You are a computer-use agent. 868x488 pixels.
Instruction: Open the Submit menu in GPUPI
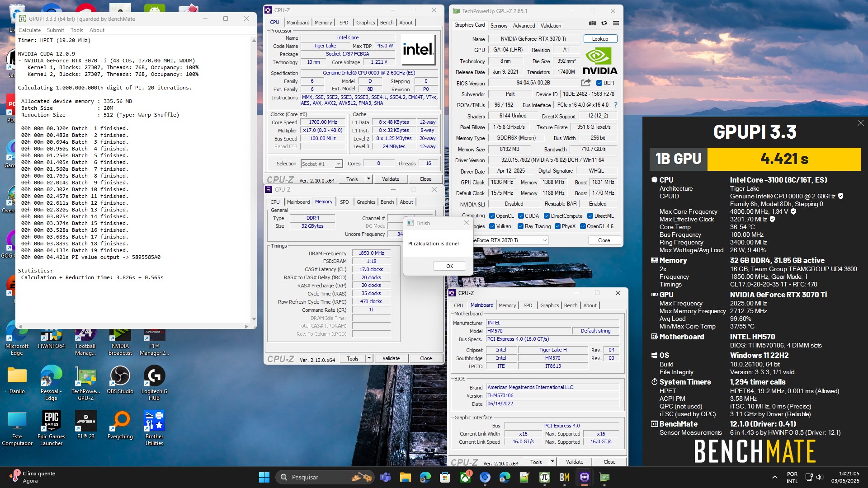pyautogui.click(x=56, y=30)
